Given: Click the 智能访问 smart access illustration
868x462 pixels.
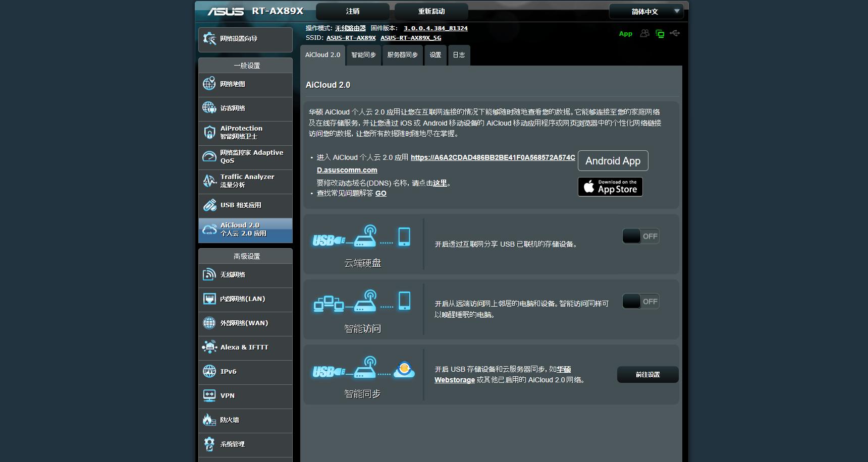Looking at the screenshot, I should tap(362, 301).
